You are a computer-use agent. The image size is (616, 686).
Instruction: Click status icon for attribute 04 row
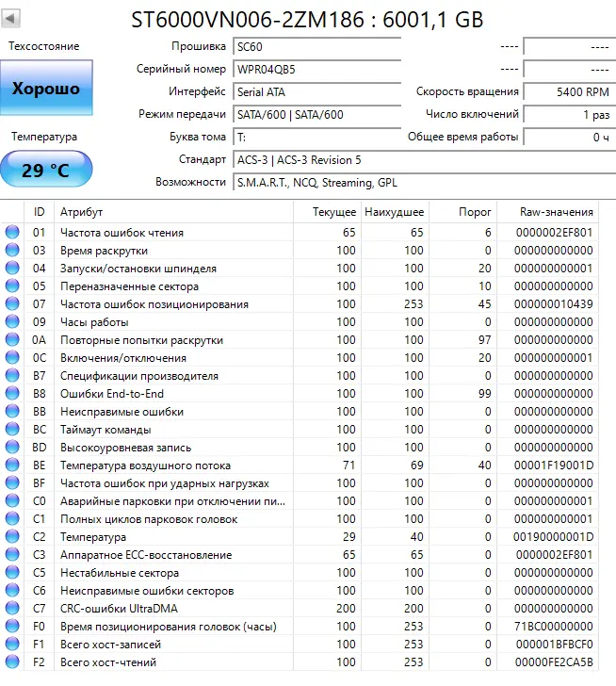click(x=12, y=268)
